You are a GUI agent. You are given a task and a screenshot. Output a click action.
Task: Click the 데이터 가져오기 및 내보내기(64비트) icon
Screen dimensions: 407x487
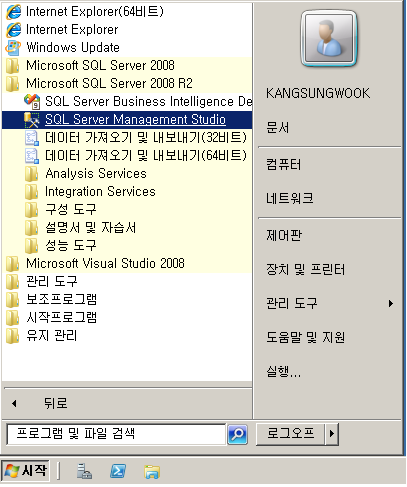(32, 156)
